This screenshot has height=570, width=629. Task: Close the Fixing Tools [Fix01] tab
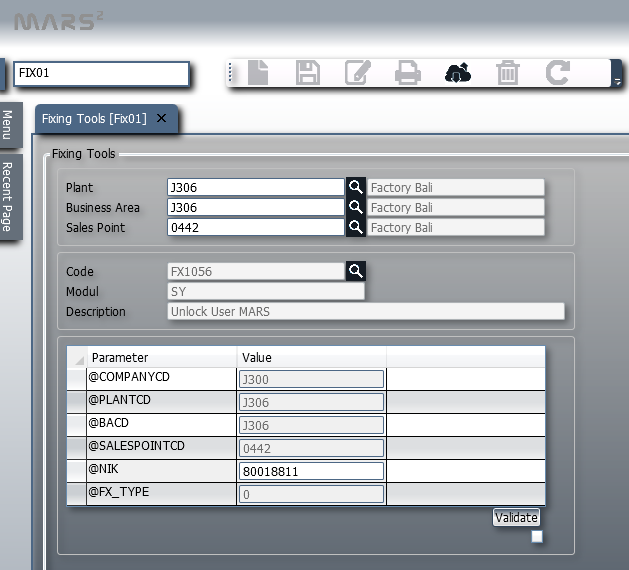(x=162, y=118)
